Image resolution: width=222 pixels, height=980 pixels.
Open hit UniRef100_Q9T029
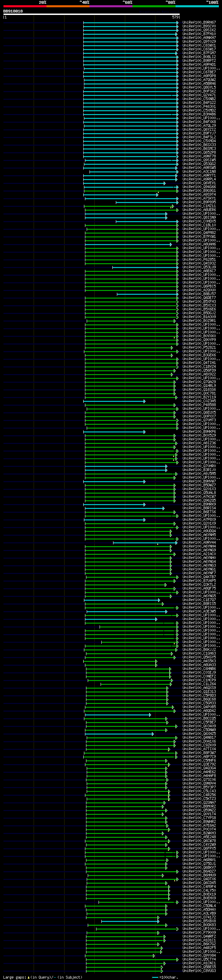[x=199, y=41]
